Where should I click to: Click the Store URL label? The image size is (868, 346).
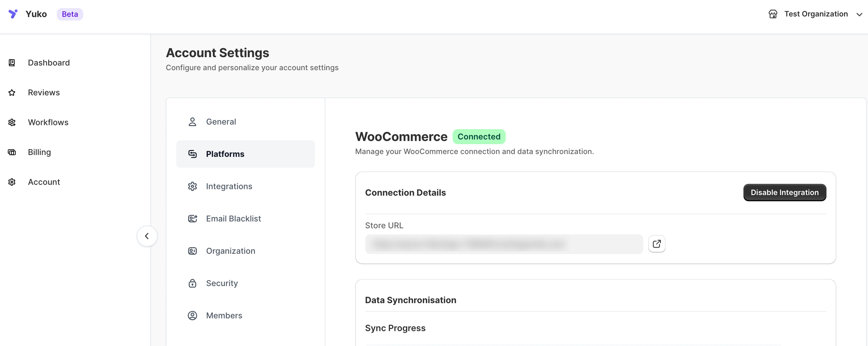[x=384, y=225]
